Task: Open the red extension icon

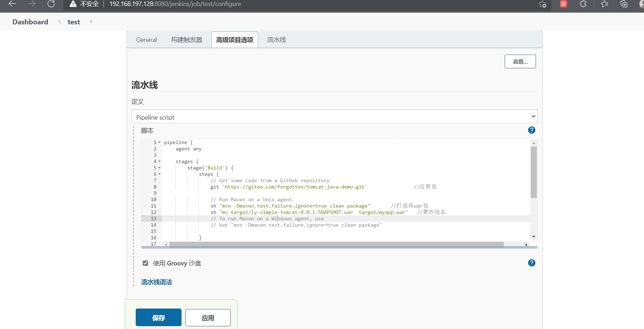Action: (564, 4)
